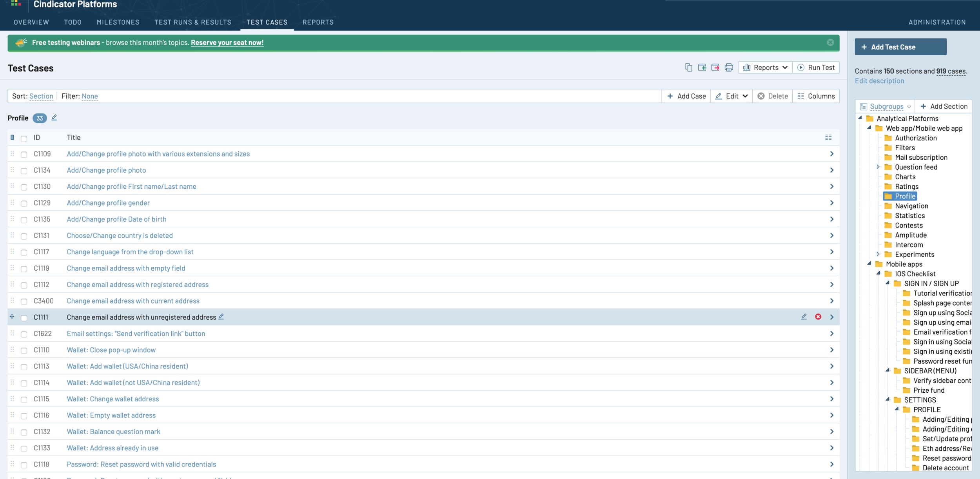Click the column selector icon in table header
980x479 pixels.
pyautogui.click(x=828, y=137)
